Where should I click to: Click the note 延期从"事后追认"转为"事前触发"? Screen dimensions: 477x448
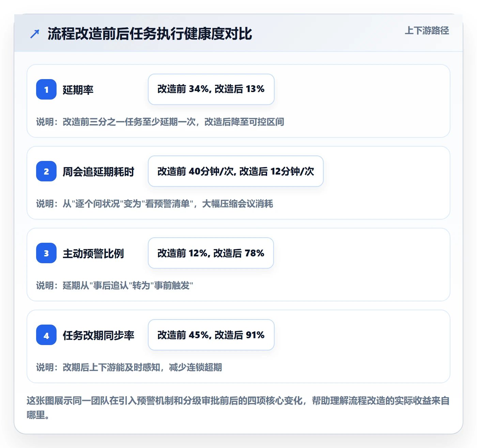[x=115, y=285]
